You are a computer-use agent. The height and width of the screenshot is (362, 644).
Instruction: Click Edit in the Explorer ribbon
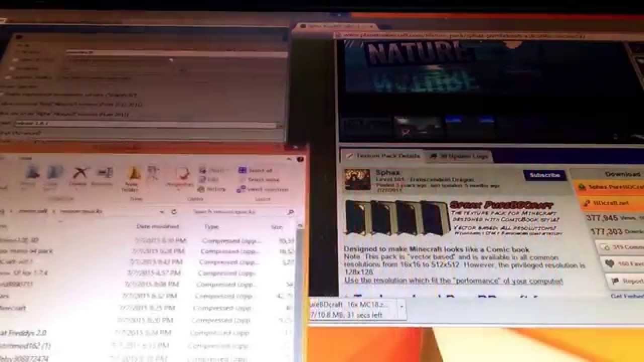click(209, 179)
